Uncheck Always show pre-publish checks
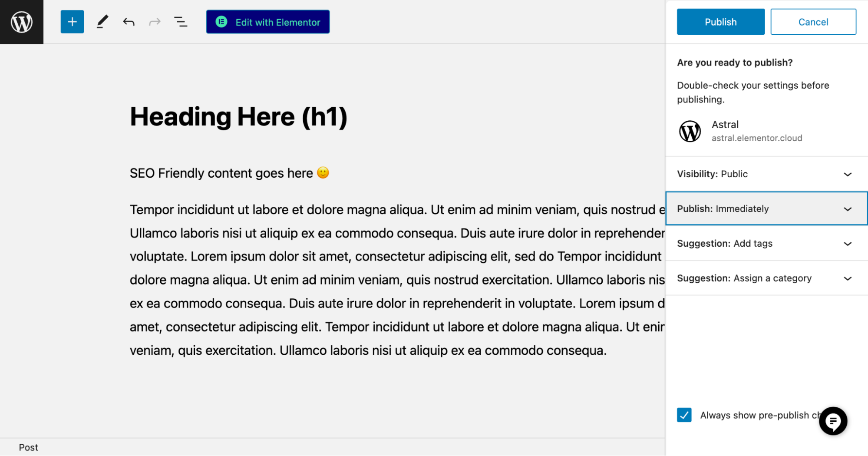 pyautogui.click(x=684, y=415)
